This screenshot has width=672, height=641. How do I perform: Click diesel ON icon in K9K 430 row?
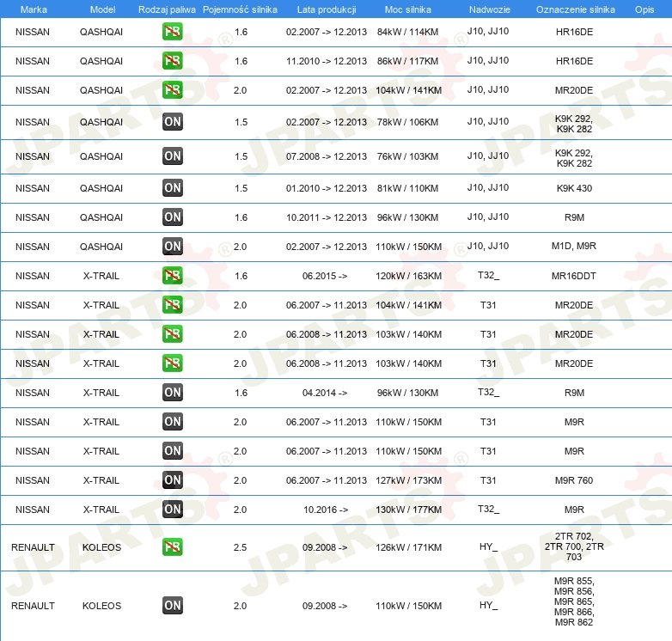click(x=172, y=187)
